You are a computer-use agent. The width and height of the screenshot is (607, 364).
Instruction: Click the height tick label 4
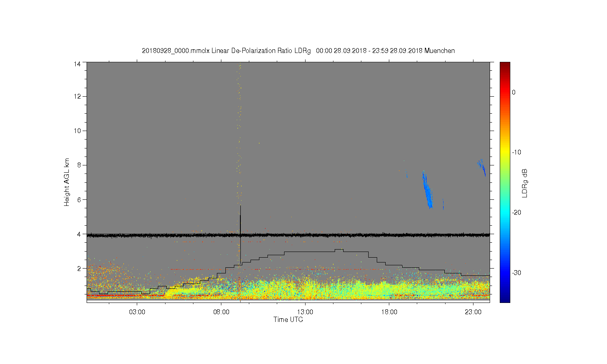tap(79, 234)
